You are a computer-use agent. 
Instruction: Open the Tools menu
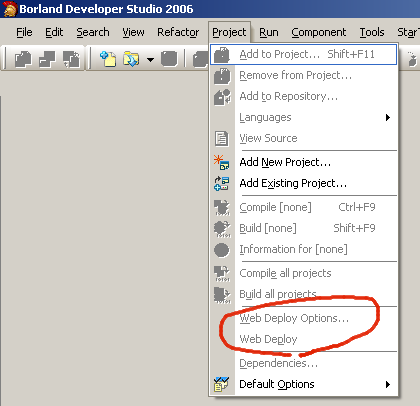coord(372,32)
